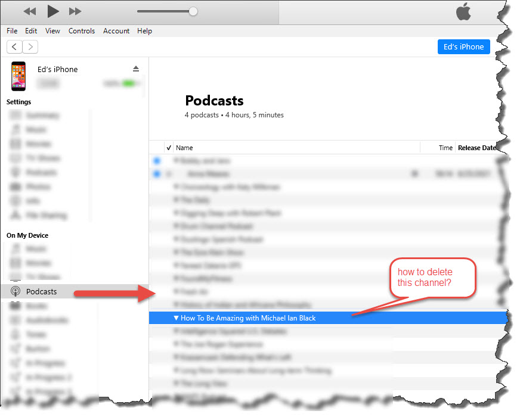This screenshot has height=420, width=523.
Task: Open the Help menu
Action: coord(144,30)
